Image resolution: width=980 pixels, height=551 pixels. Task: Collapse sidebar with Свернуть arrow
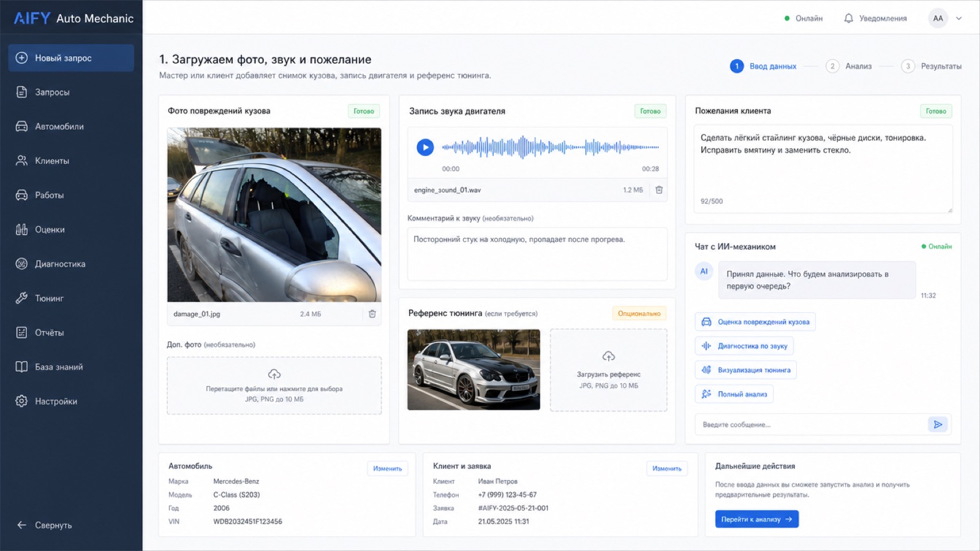pos(22,525)
